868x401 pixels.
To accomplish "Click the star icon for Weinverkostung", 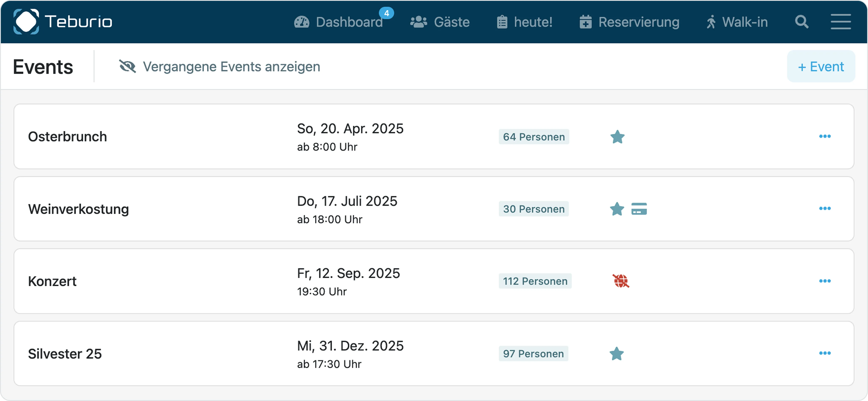I will pyautogui.click(x=617, y=209).
